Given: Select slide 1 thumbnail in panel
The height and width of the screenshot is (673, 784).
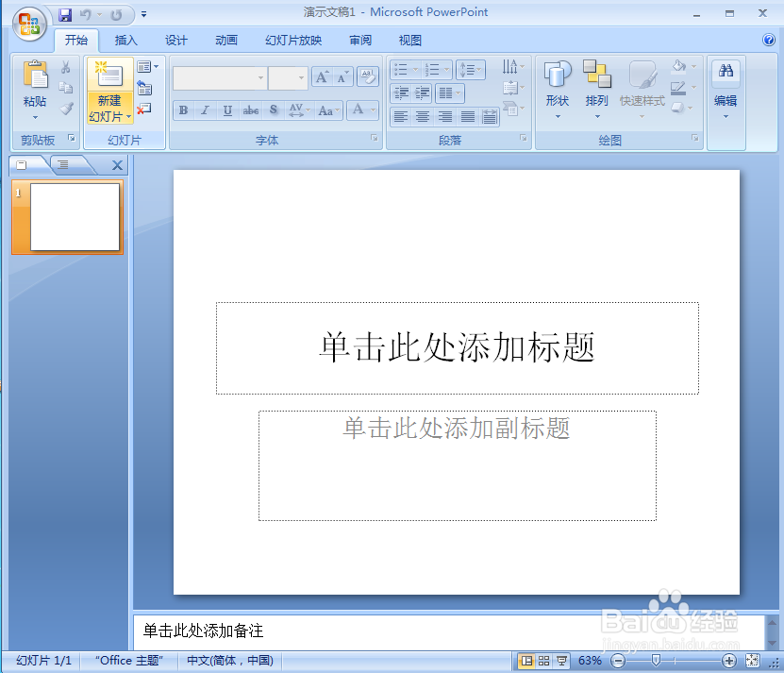Looking at the screenshot, I should tap(68, 217).
